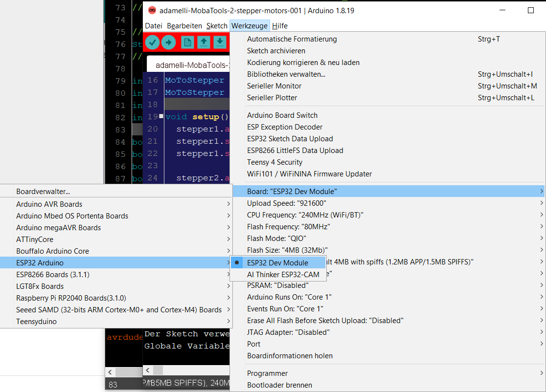Close the Werkzeuge menu
546x392 pixels.
pos(250,26)
